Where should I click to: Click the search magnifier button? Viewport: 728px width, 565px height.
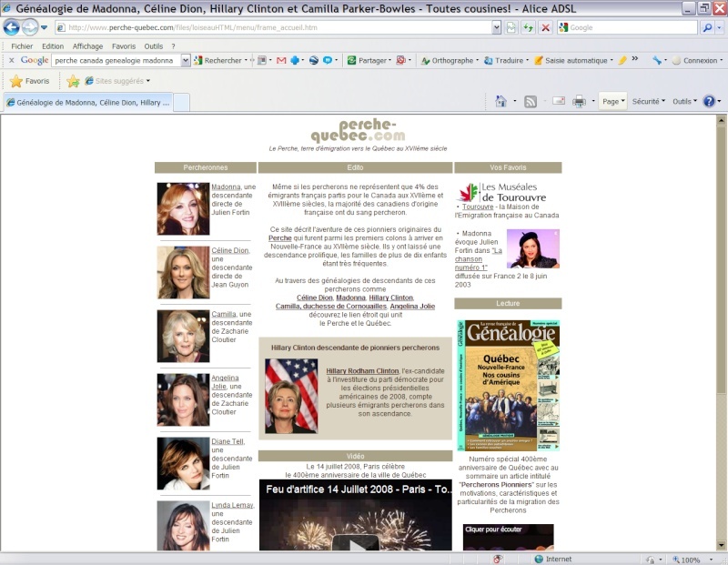click(x=707, y=27)
